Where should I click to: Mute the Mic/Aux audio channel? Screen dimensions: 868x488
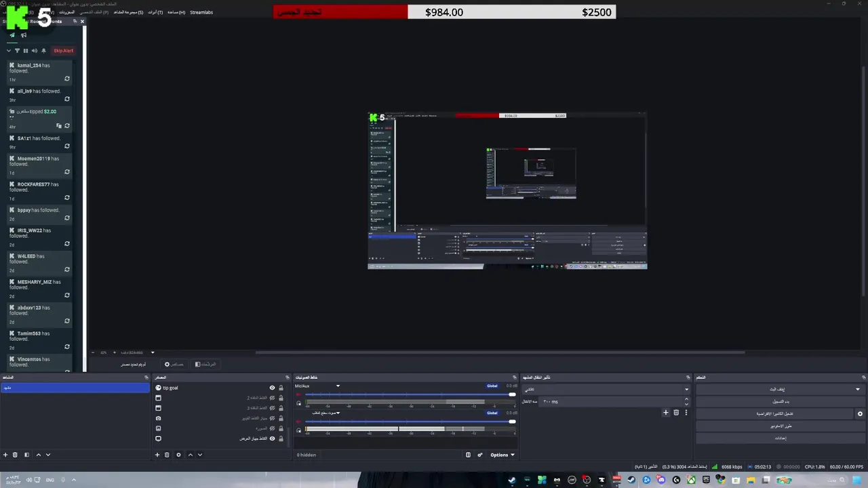[x=298, y=395]
